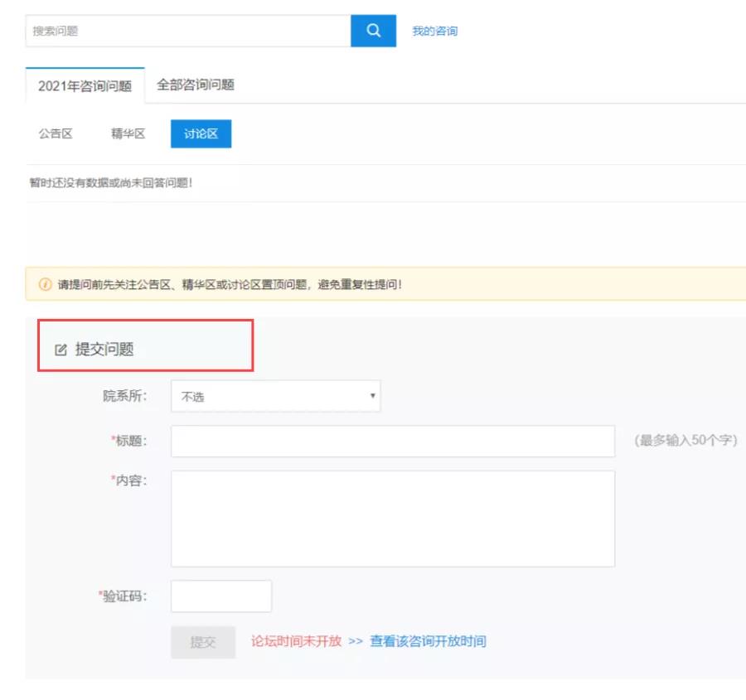Open the 院系所 dropdown showing 不选

[275, 396]
